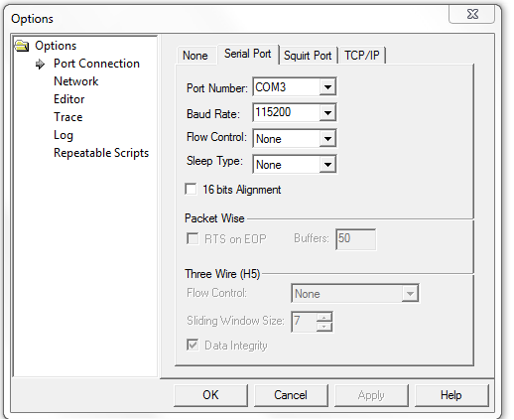Click the arrow icon beside Port Connection
The width and height of the screenshot is (514, 420).
point(40,64)
